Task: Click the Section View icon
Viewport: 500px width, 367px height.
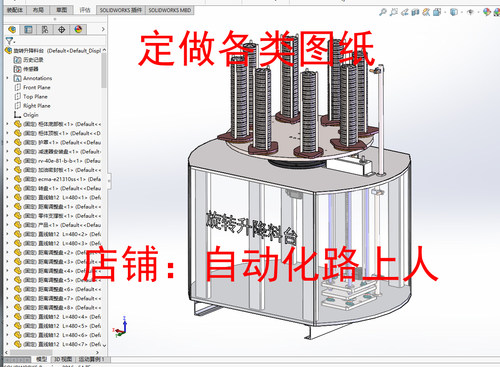Action: coord(415,12)
